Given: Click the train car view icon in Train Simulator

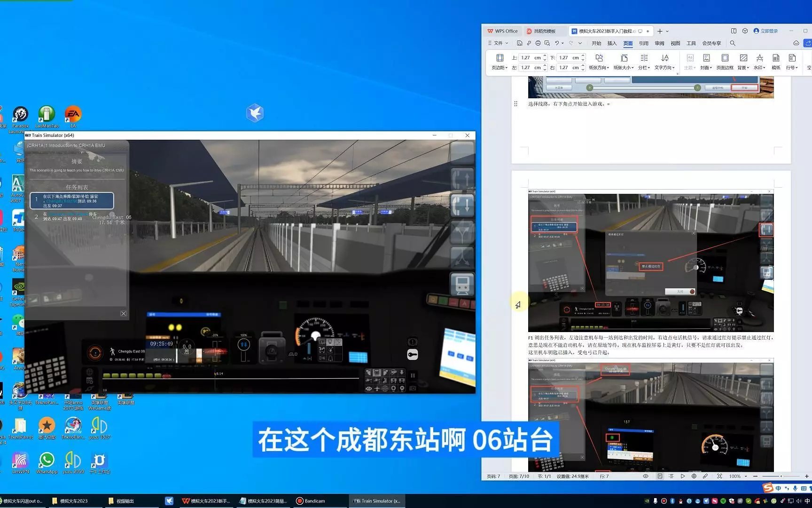Looking at the screenshot, I should (x=462, y=284).
